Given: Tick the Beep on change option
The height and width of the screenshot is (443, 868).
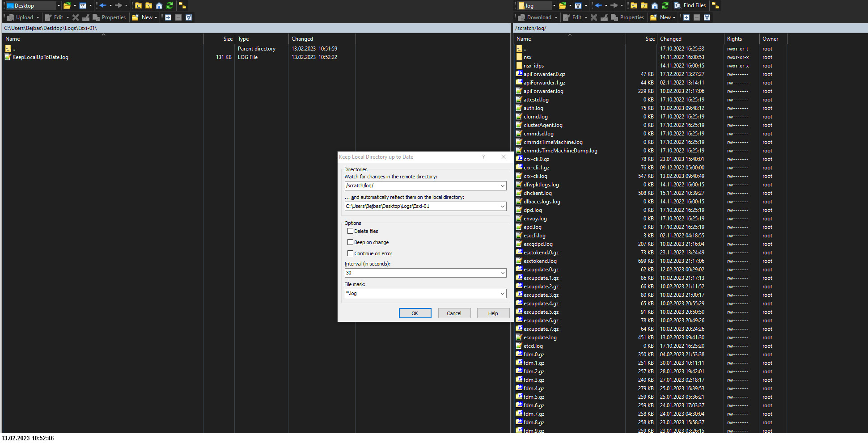Looking at the screenshot, I should point(350,242).
